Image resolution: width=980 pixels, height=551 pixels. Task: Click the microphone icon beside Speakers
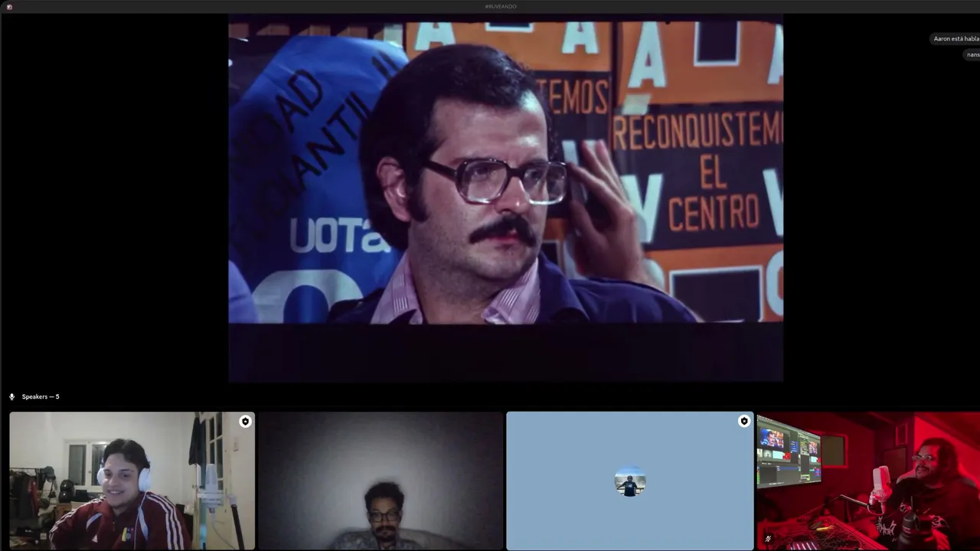click(11, 396)
